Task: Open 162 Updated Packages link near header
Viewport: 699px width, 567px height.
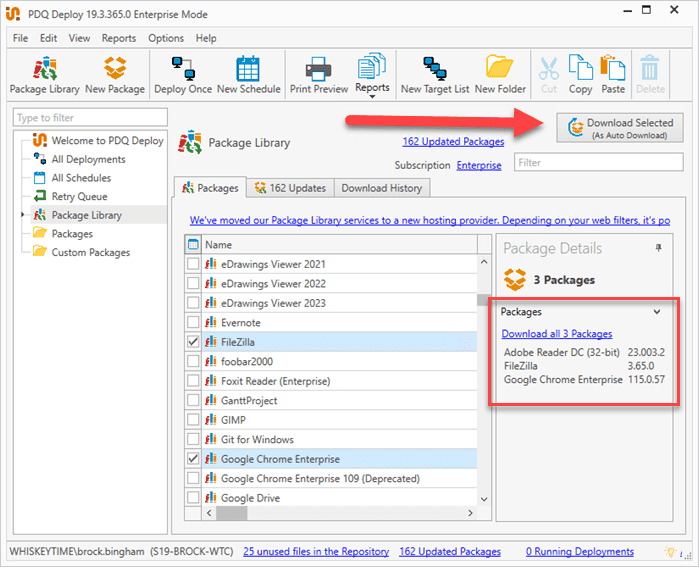Action: [x=453, y=142]
